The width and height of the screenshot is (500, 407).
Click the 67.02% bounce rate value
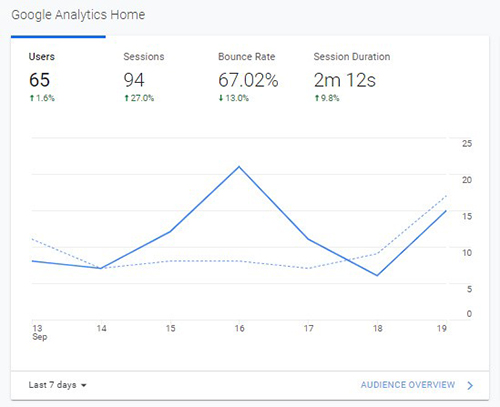point(248,80)
